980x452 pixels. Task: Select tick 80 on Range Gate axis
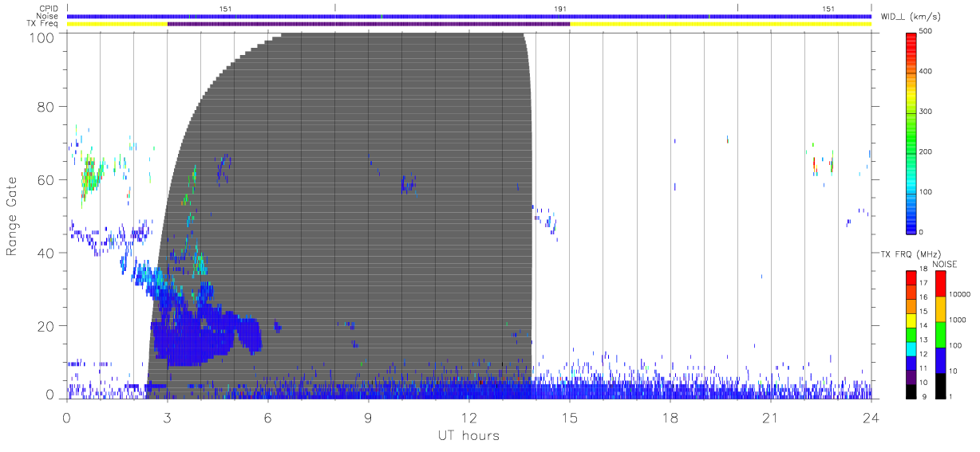[x=45, y=106]
